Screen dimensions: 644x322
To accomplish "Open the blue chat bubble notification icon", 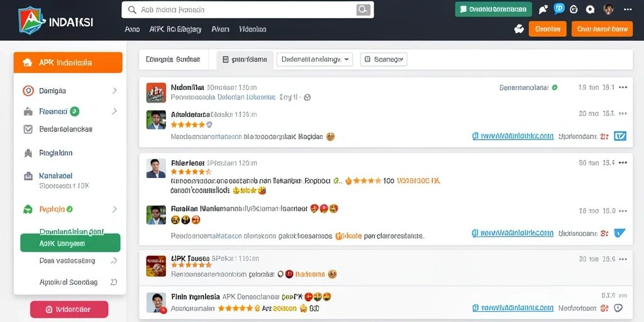I will (559, 9).
